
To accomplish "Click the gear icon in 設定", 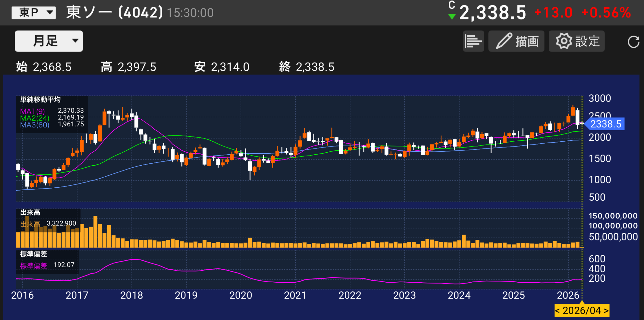I will coord(563,41).
